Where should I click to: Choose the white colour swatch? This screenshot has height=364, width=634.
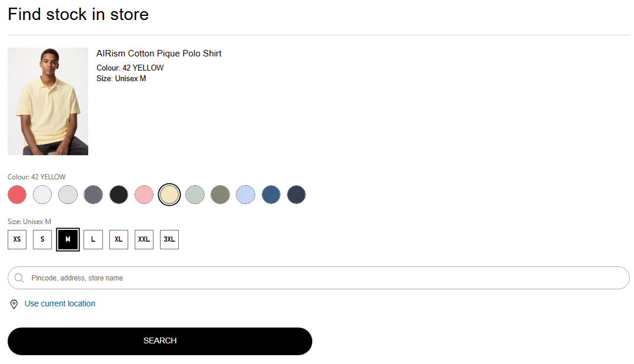click(x=42, y=195)
